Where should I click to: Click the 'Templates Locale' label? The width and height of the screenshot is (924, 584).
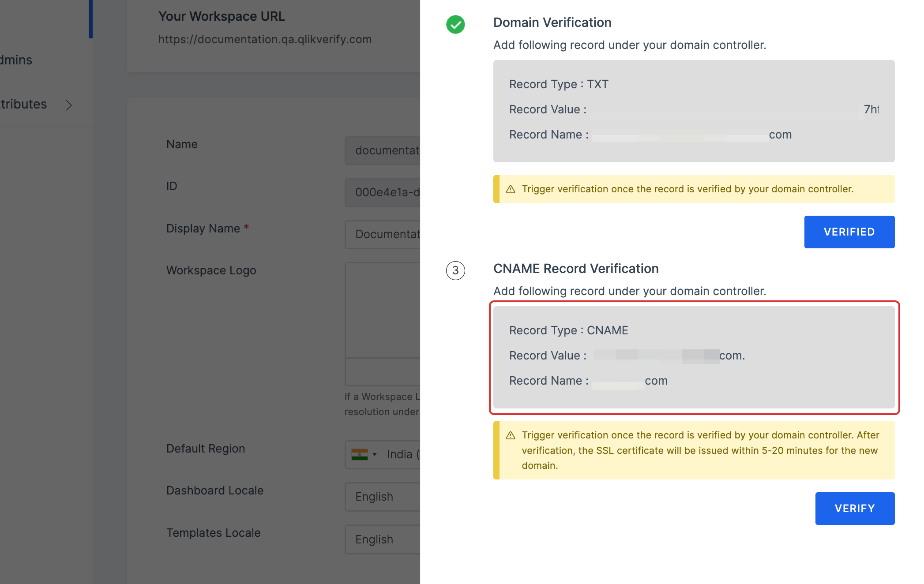[213, 533]
